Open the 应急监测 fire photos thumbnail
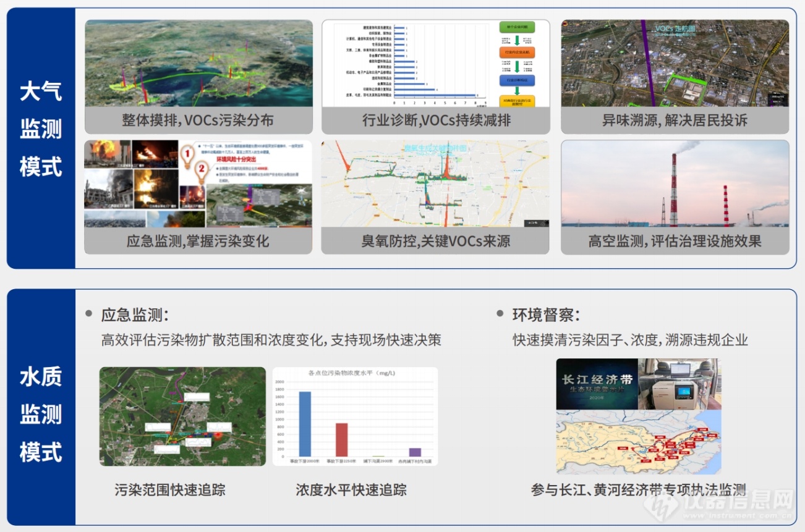 coord(198,184)
